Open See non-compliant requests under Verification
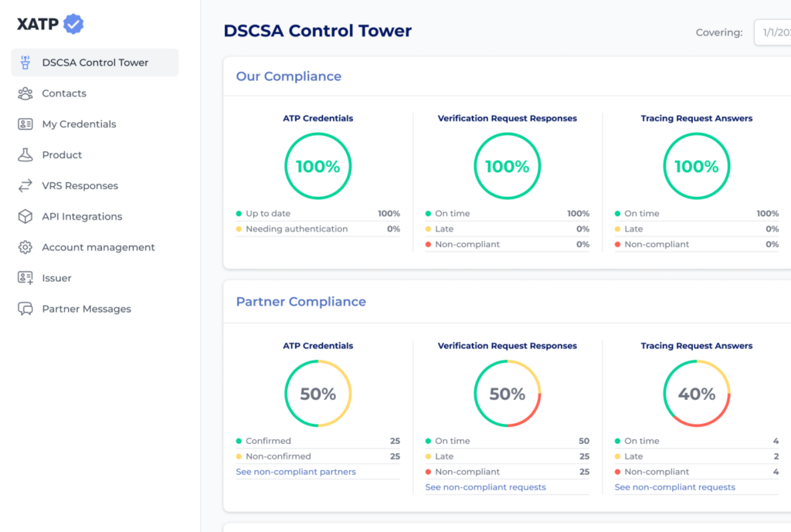 [485, 487]
